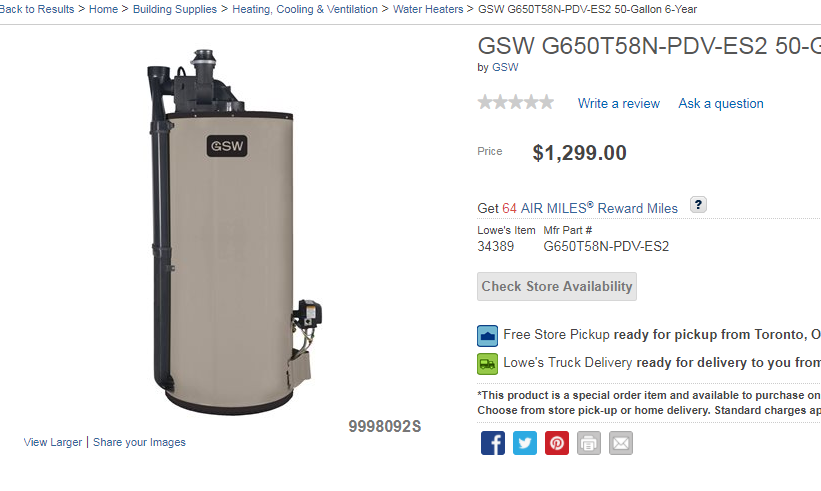Go to Back to Results breadcrumb

pos(37,9)
